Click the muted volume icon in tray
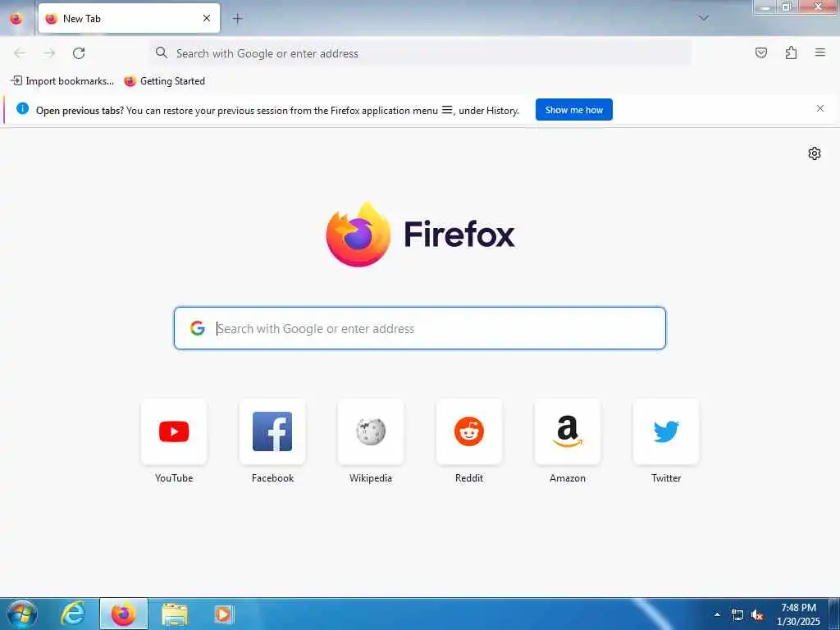This screenshot has height=630, width=840. point(757,615)
